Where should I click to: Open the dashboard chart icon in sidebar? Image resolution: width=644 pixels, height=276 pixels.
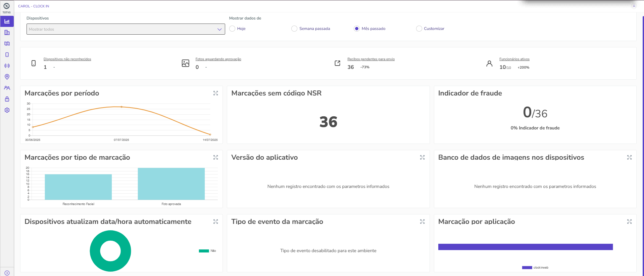(x=7, y=21)
